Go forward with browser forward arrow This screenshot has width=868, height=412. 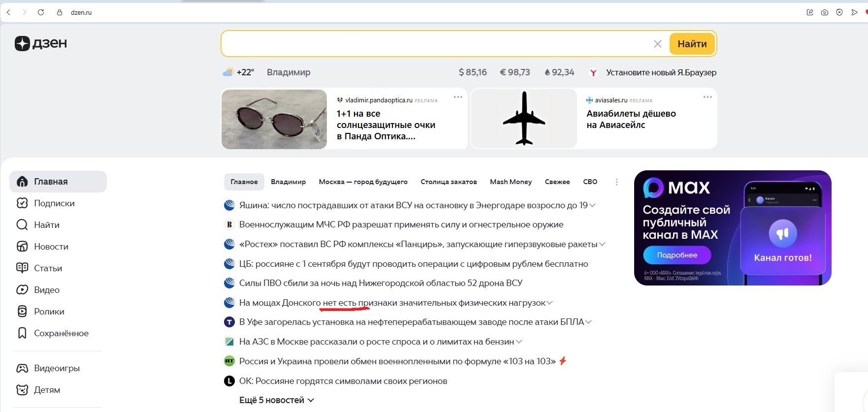[24, 12]
